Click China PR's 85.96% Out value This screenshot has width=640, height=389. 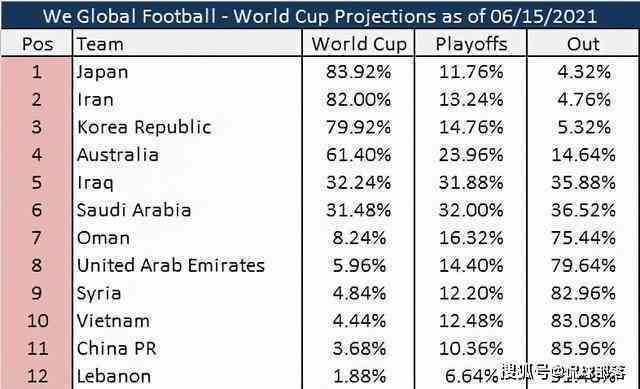[x=583, y=349]
